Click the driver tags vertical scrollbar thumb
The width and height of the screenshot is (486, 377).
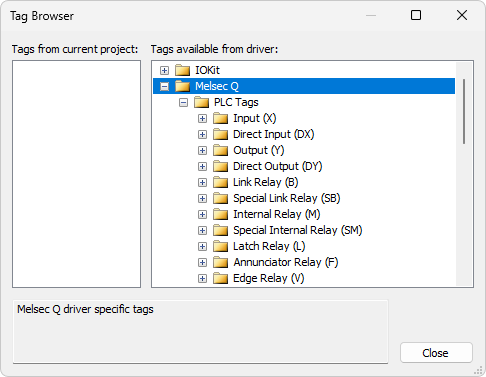464,111
